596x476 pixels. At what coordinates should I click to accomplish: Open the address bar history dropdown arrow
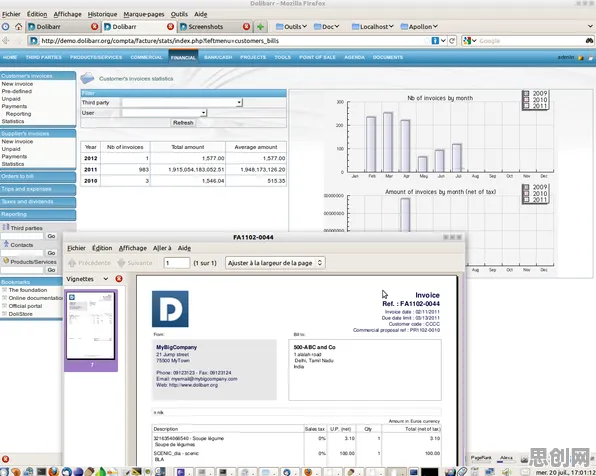pos(443,41)
